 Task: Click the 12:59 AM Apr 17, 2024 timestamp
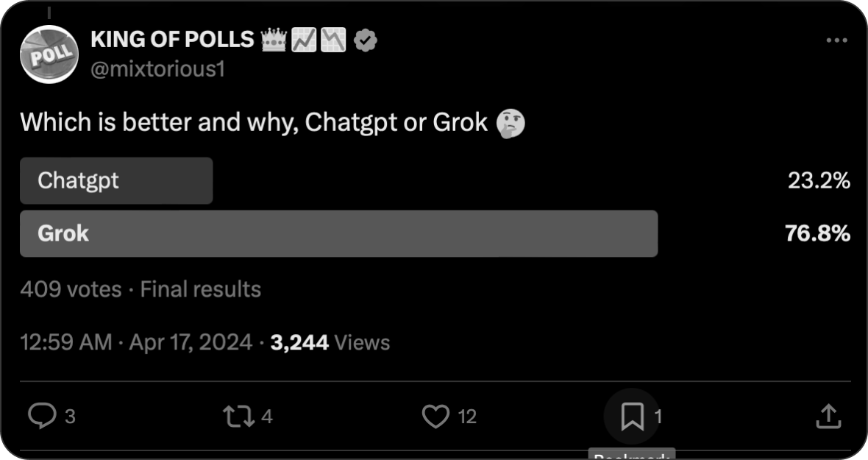coord(136,342)
